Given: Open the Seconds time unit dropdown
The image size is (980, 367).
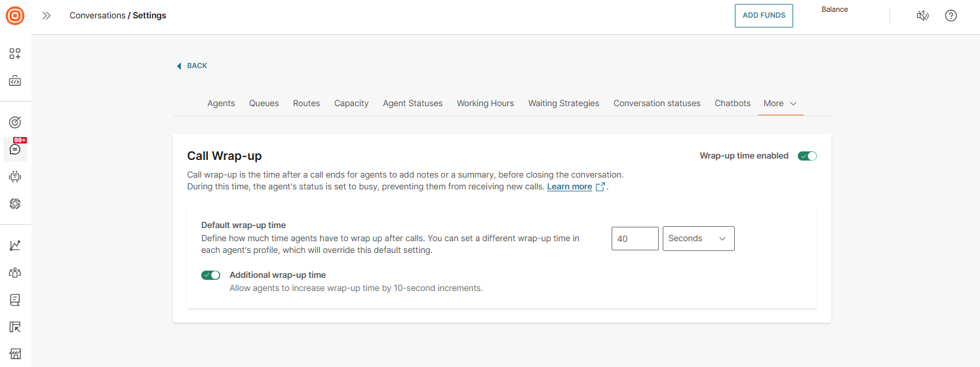Looking at the screenshot, I should tap(699, 239).
